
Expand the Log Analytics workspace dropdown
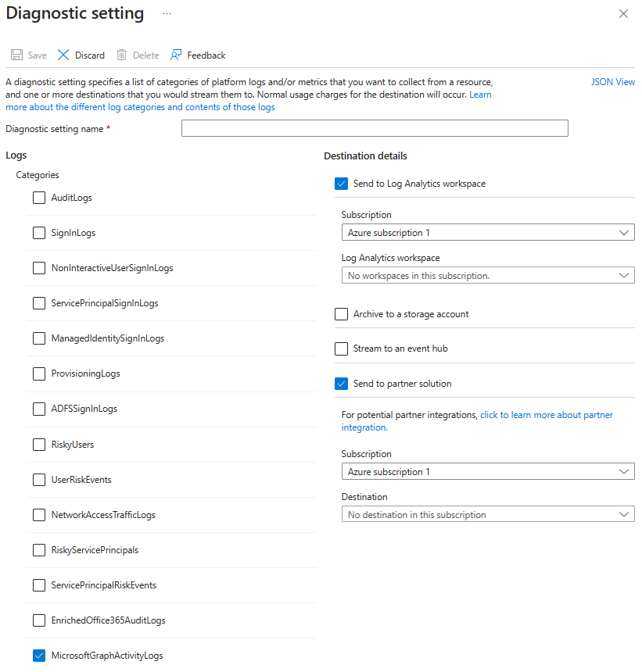[x=487, y=275]
